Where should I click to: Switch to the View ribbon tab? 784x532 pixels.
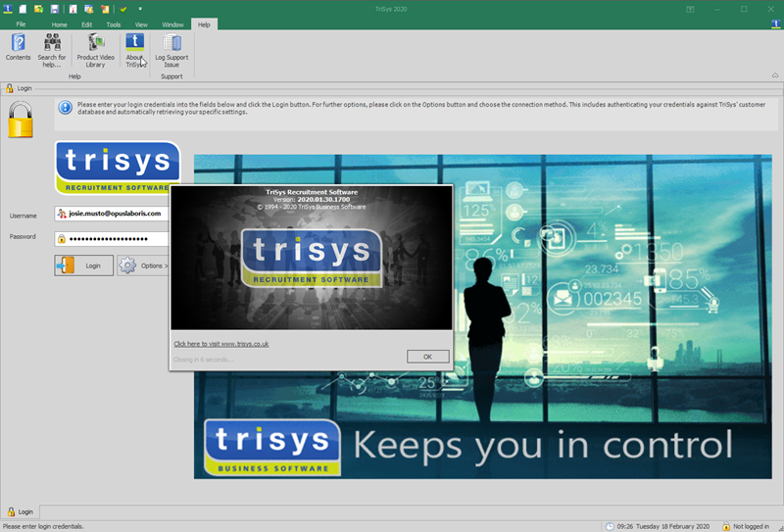[141, 24]
